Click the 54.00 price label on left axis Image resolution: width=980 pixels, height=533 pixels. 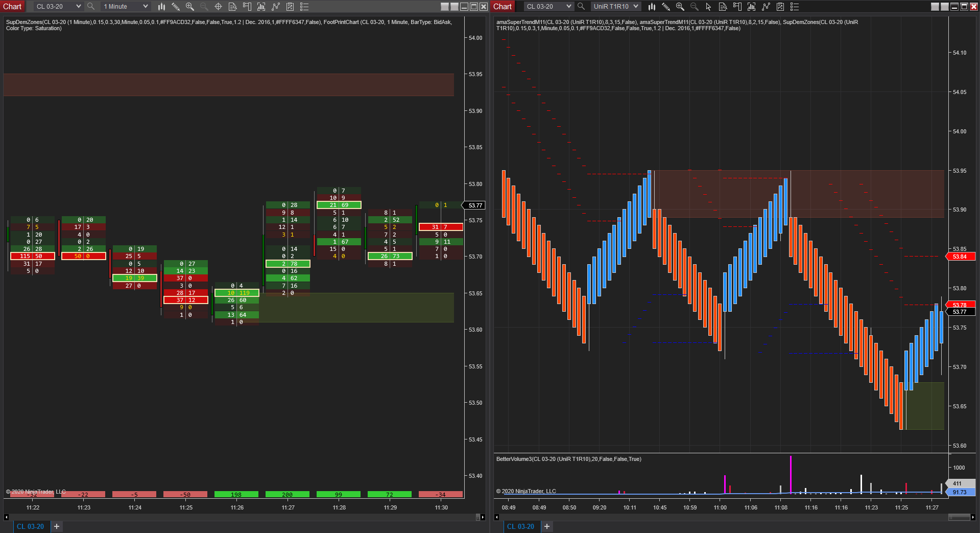pyautogui.click(x=475, y=38)
